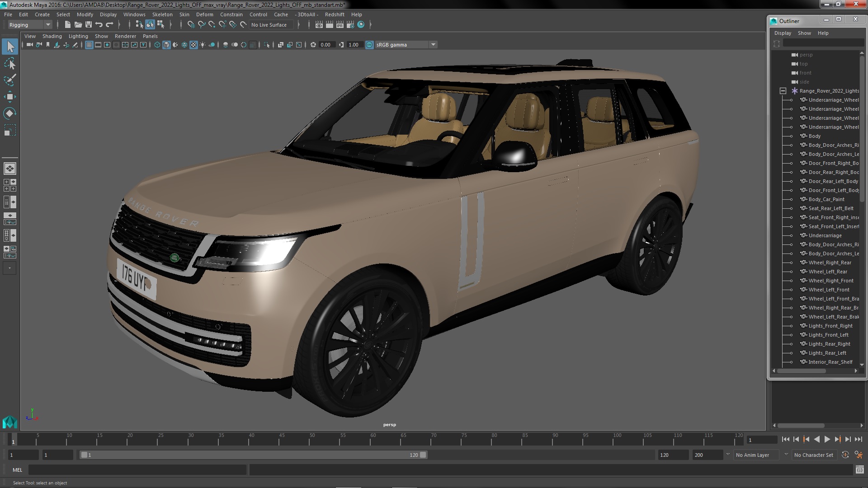The width and height of the screenshot is (868, 488).
Task: Toggle use all lights in viewport
Action: coord(203,45)
